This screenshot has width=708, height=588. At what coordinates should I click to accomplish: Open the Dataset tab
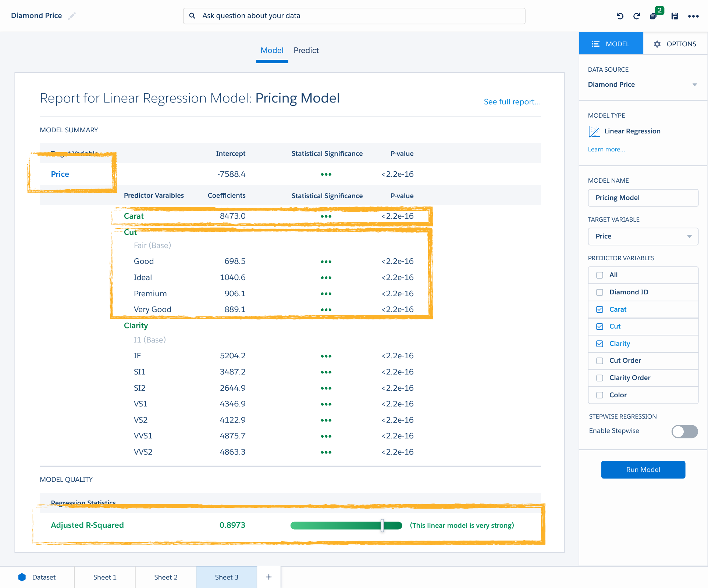(37, 577)
